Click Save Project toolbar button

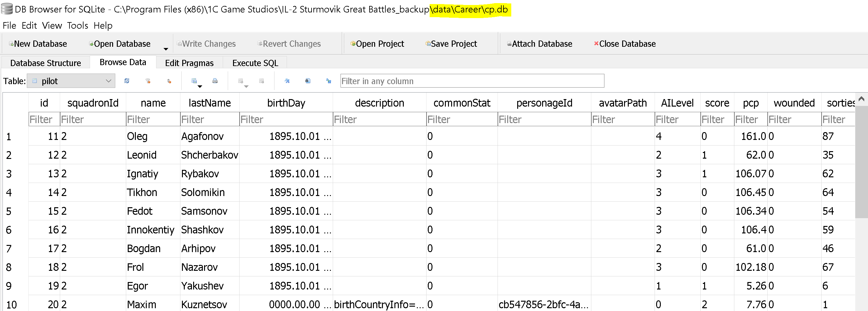[x=451, y=44]
